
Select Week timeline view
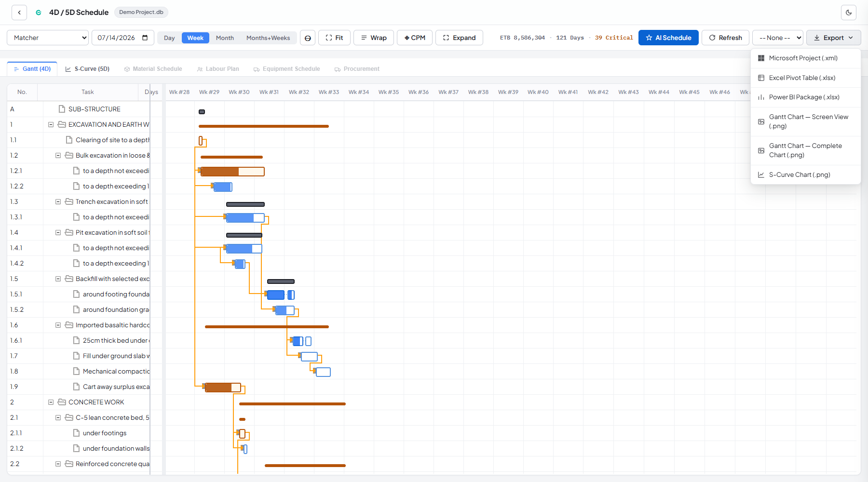pos(195,38)
